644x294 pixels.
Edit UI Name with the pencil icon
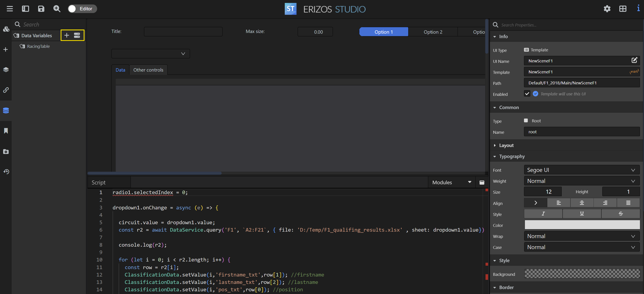[635, 60]
